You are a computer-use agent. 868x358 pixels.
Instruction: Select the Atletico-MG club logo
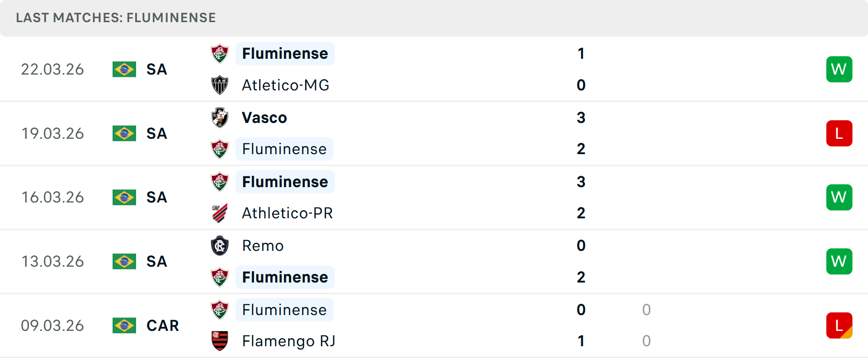click(x=220, y=85)
